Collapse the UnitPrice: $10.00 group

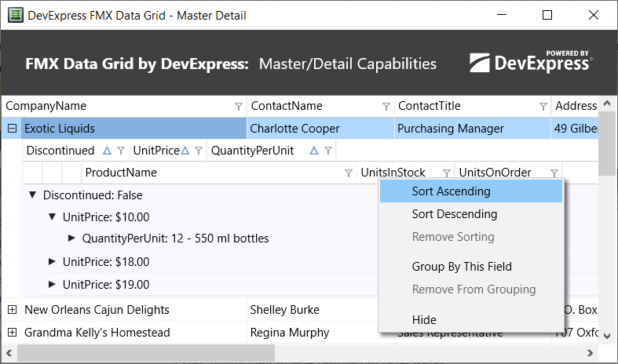coord(52,217)
